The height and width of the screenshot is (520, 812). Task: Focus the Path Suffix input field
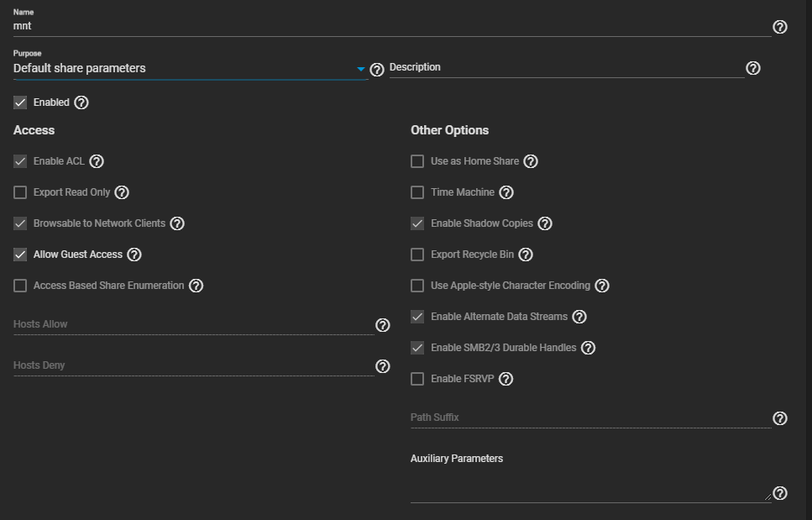[589, 418]
